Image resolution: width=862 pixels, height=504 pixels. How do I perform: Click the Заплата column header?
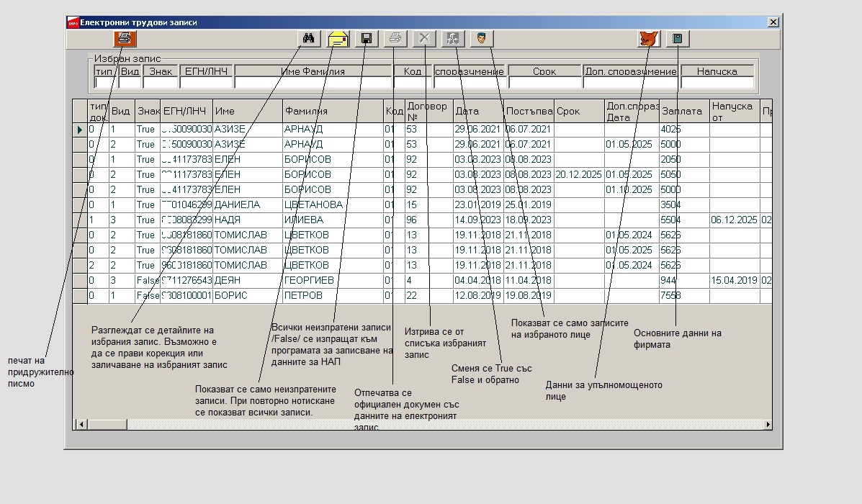point(684,111)
